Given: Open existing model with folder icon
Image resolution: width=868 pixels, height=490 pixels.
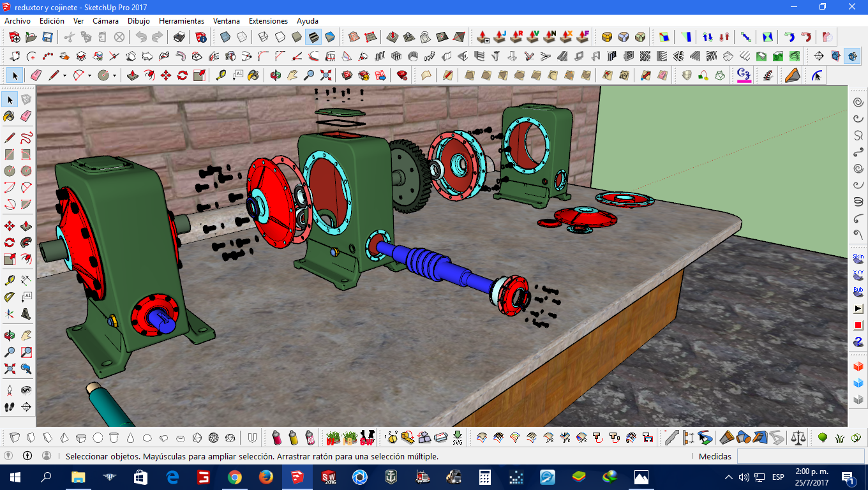Looking at the screenshot, I should (x=32, y=37).
